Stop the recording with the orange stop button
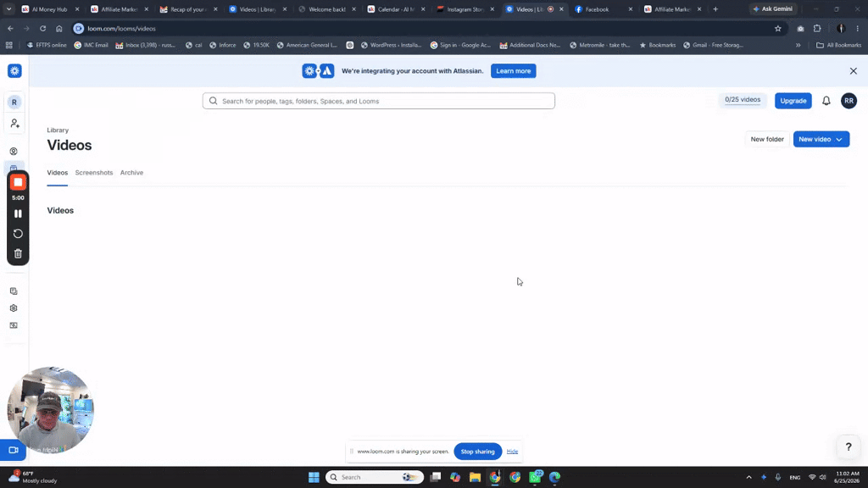The image size is (868, 488). point(18,183)
